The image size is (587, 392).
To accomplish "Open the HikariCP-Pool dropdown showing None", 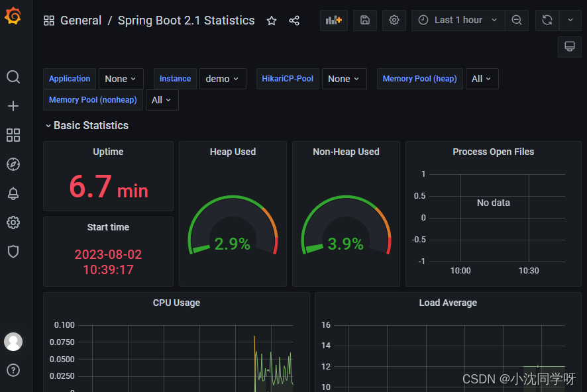I will click(x=344, y=79).
